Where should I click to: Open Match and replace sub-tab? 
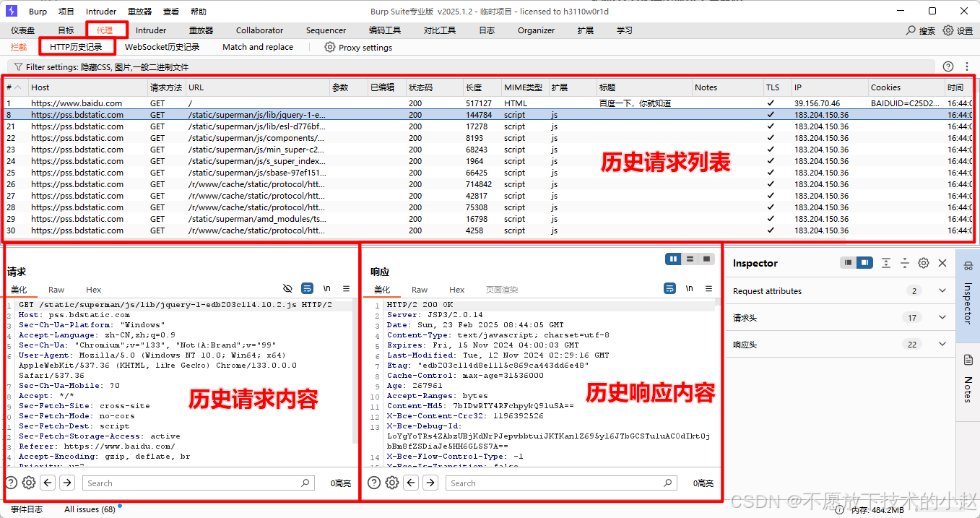(258, 47)
